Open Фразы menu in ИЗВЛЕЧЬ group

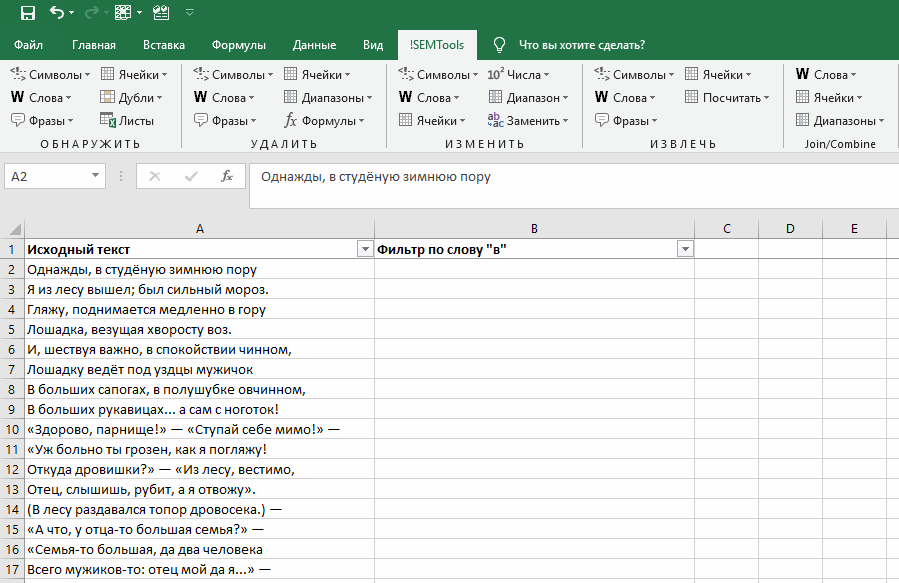pos(626,120)
